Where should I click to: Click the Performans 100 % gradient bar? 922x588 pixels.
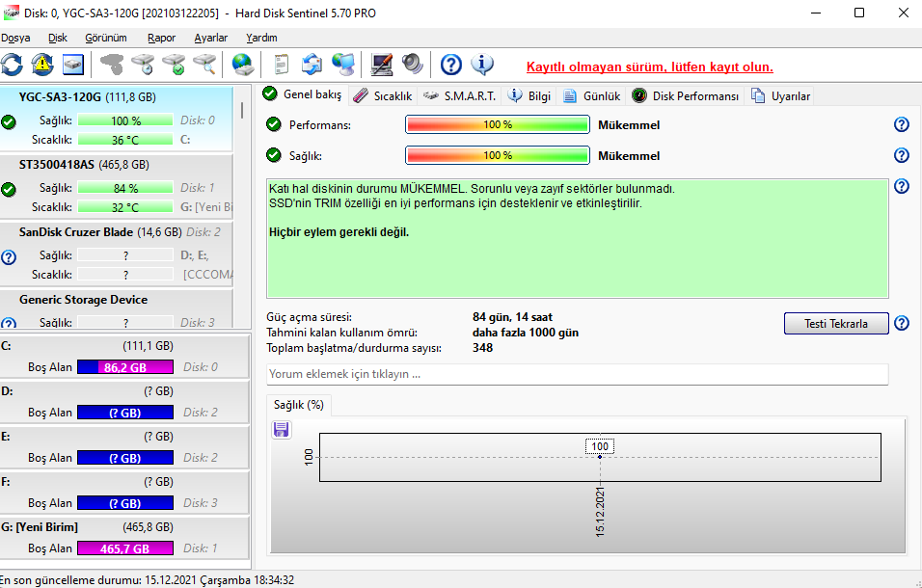(x=498, y=124)
